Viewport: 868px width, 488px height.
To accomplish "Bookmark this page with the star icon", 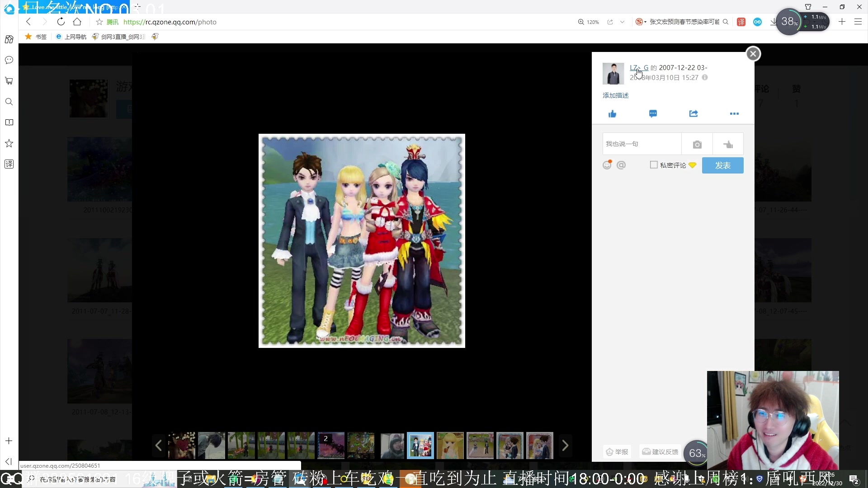I will (99, 22).
